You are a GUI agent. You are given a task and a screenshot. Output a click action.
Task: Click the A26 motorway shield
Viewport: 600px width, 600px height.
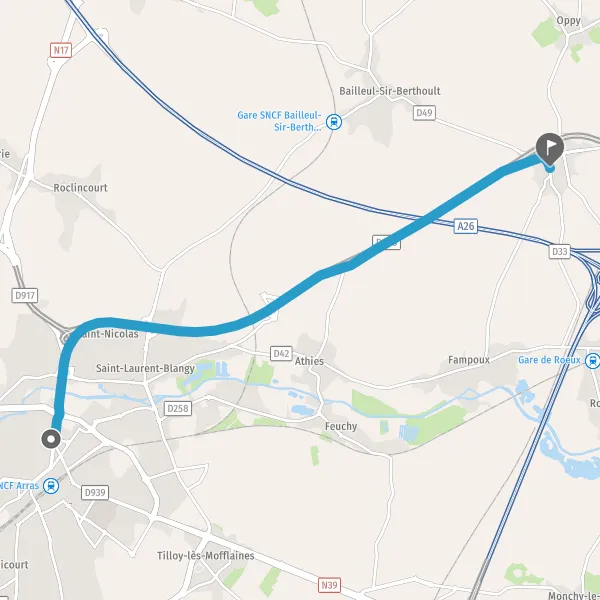tap(466, 226)
